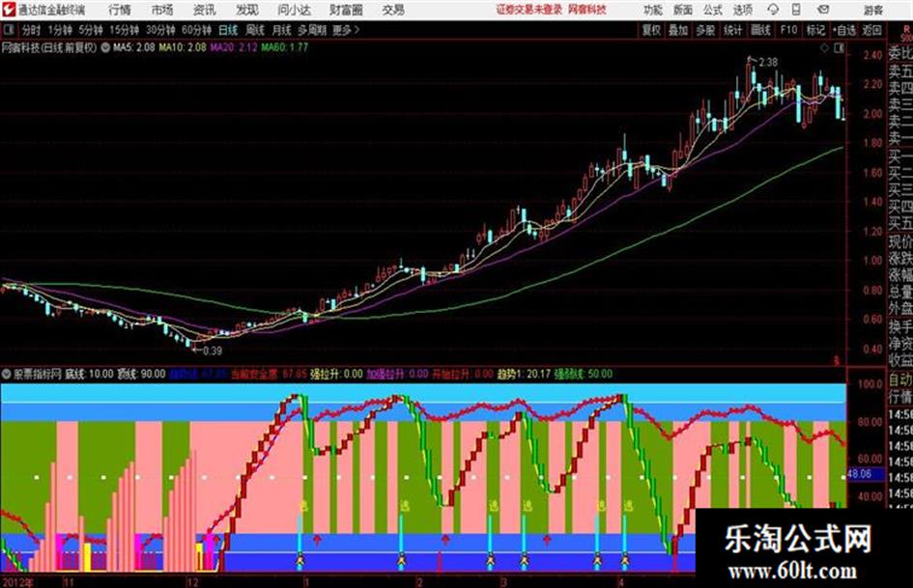913x588 pixels.
Task: Toggle the panel layout icon left of 分时
Action: point(8,30)
